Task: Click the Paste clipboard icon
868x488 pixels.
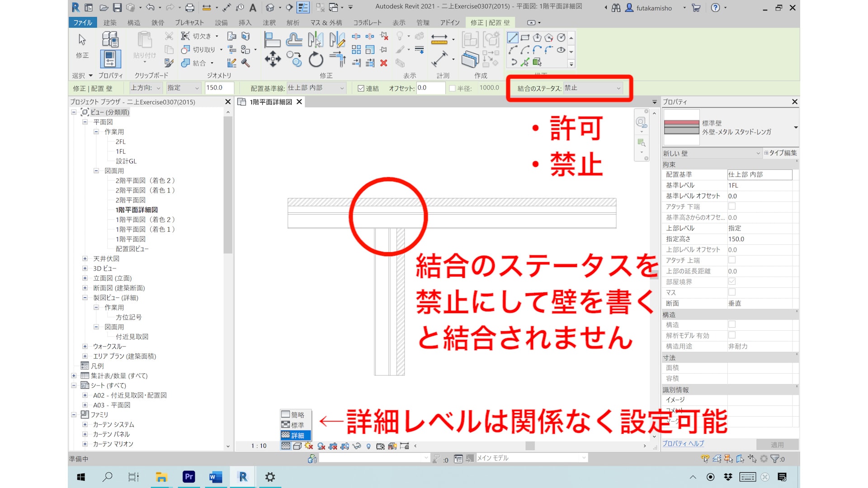Action: tap(144, 40)
